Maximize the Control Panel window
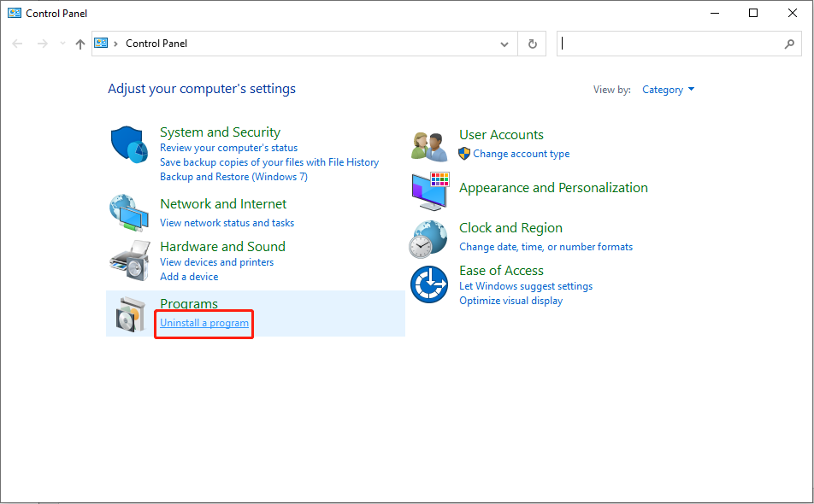The image size is (814, 504). click(753, 13)
